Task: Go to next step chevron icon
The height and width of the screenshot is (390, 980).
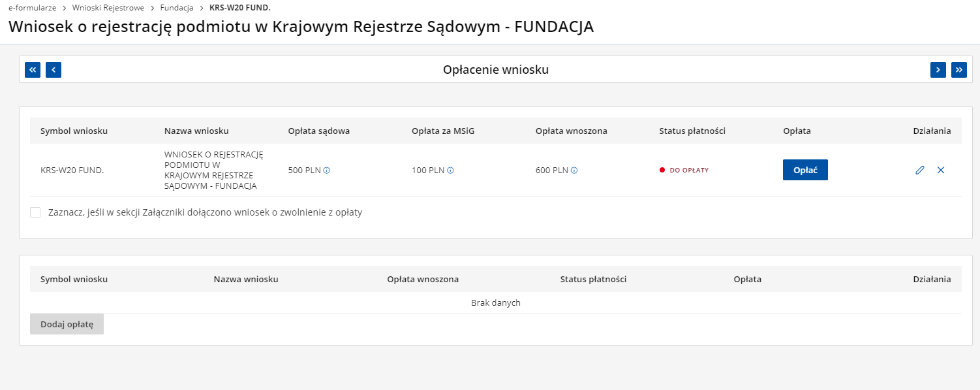Action: tap(938, 70)
